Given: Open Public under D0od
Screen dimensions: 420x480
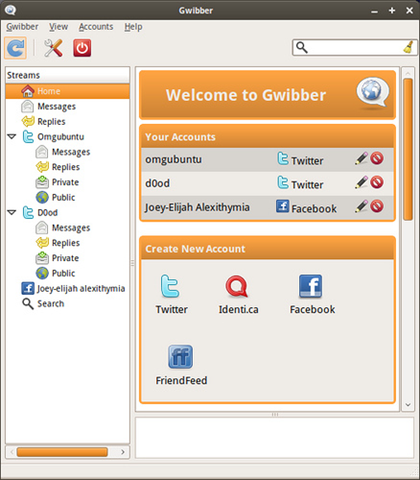Looking at the screenshot, I should tap(55, 273).
